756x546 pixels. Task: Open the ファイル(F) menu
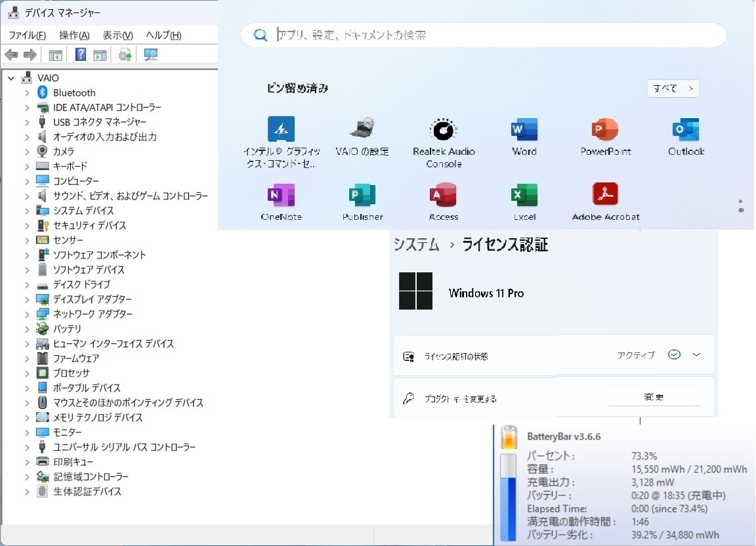(x=28, y=35)
